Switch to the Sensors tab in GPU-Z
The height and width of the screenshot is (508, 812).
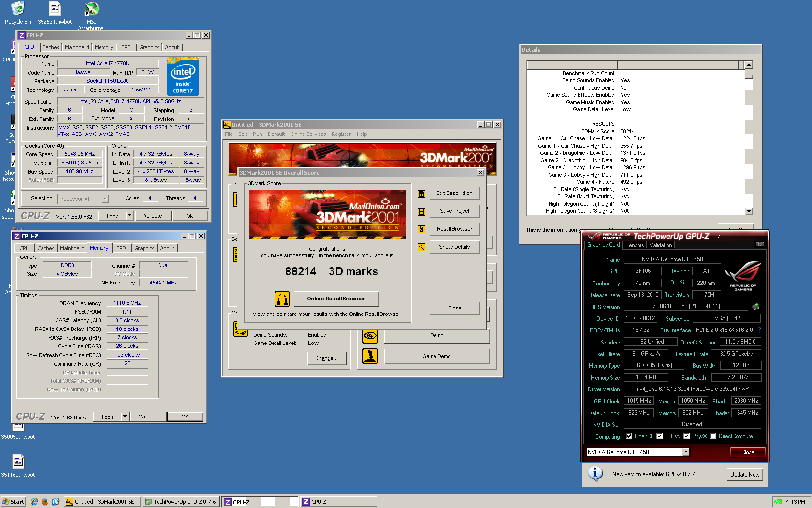[x=634, y=245]
